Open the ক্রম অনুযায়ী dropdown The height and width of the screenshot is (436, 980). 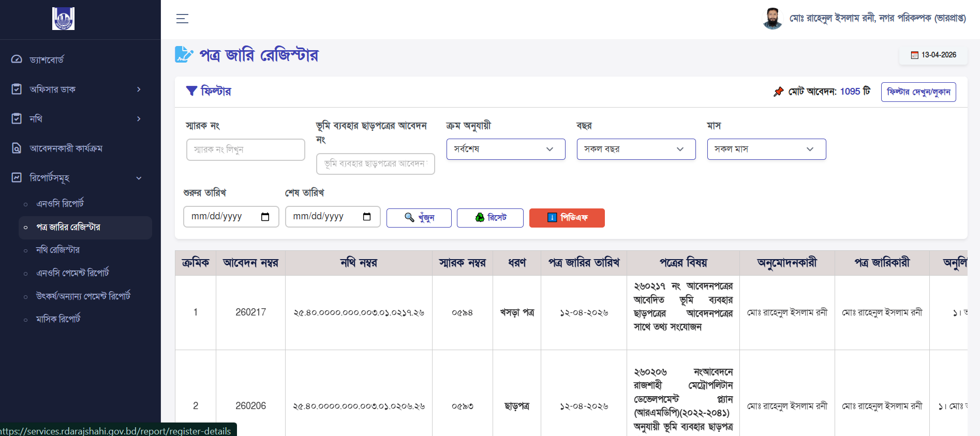click(x=506, y=149)
